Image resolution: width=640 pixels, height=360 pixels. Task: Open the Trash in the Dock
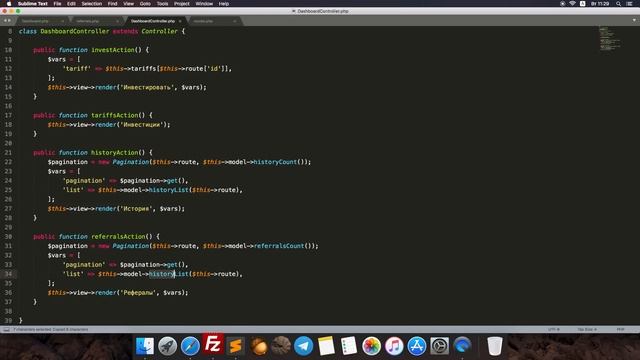point(495,346)
